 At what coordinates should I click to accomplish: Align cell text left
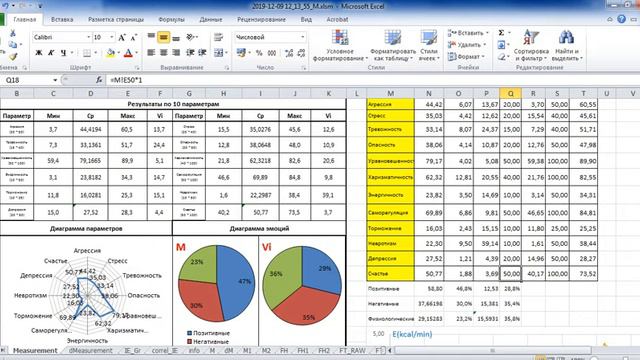(151, 53)
